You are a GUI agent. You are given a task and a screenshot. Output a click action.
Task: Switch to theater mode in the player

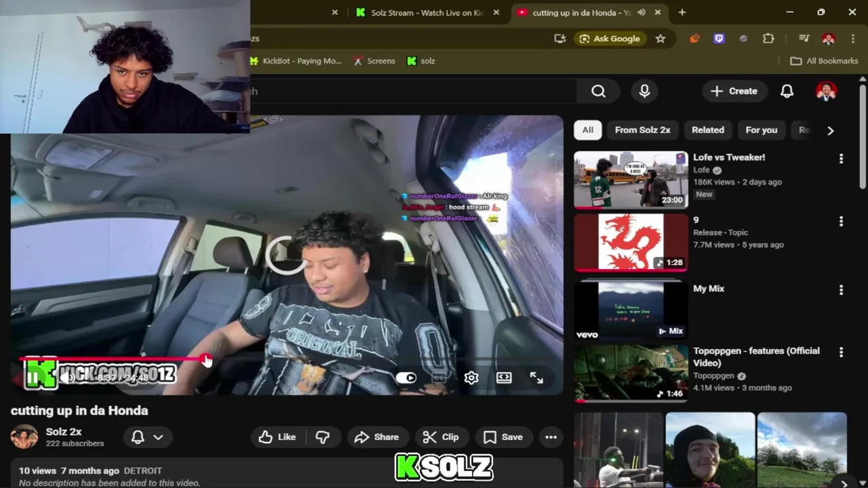(x=504, y=378)
